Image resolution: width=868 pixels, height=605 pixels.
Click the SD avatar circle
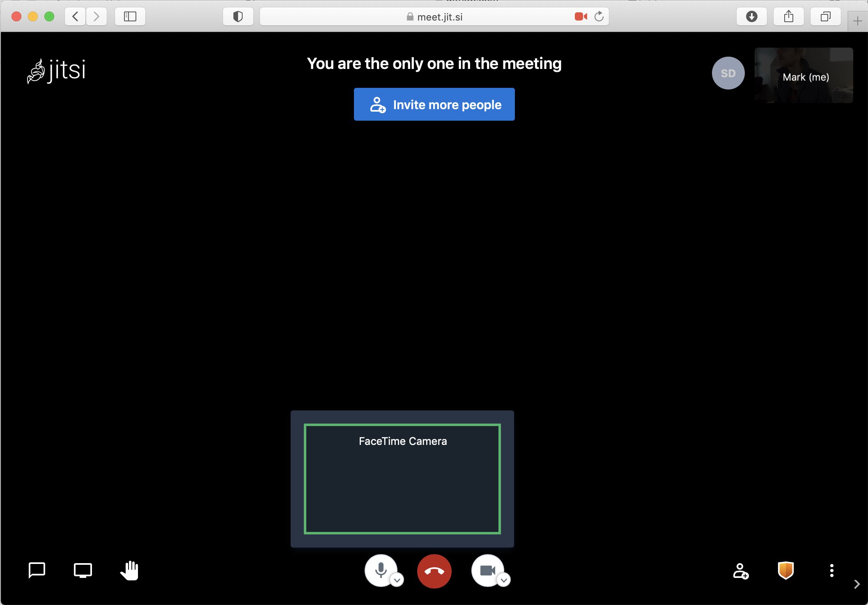click(728, 73)
